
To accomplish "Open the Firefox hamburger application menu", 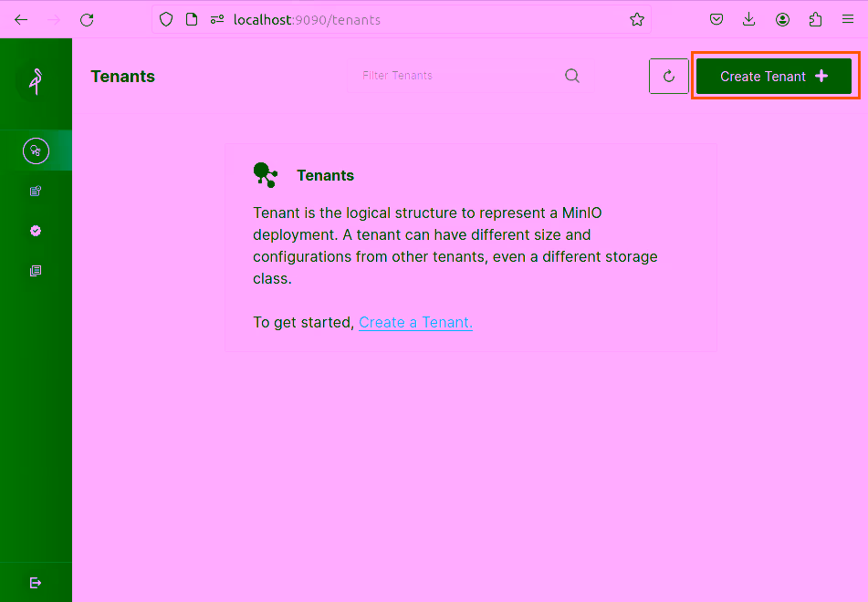I will point(848,19).
